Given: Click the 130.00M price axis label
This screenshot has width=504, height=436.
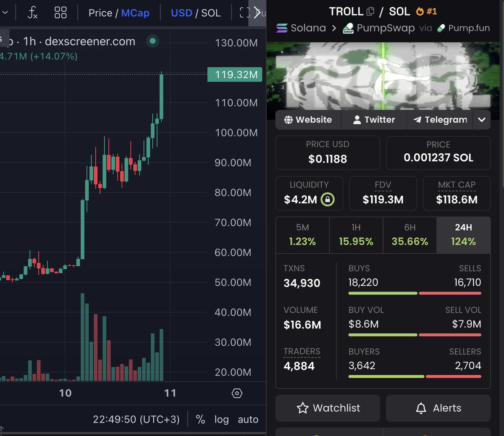Looking at the screenshot, I should (236, 43).
